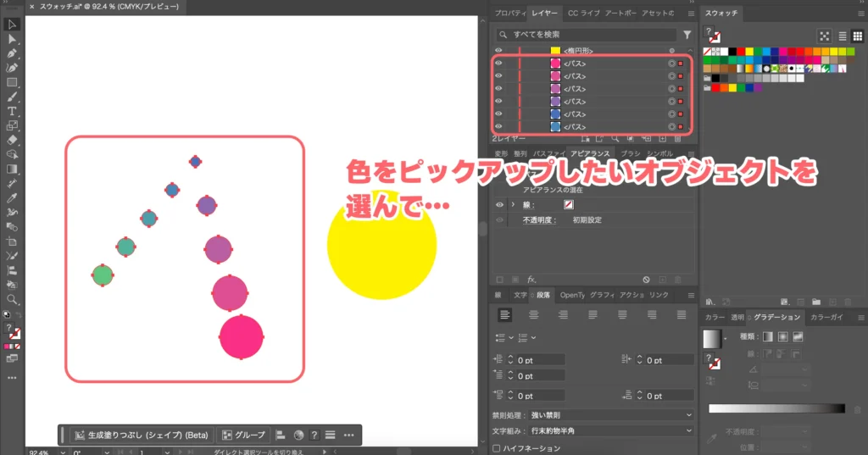Select the Curvature tool

tap(12, 68)
